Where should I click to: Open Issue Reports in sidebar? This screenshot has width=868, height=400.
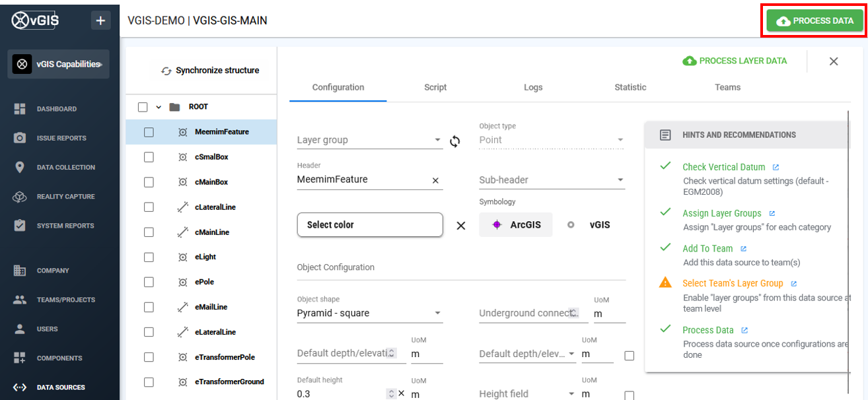pyautogui.click(x=61, y=138)
